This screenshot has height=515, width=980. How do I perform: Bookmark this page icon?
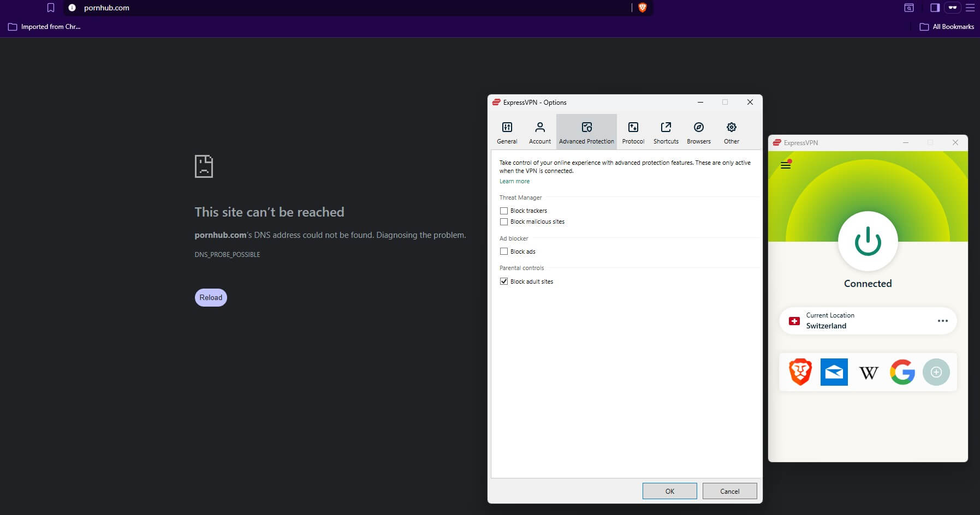click(51, 8)
